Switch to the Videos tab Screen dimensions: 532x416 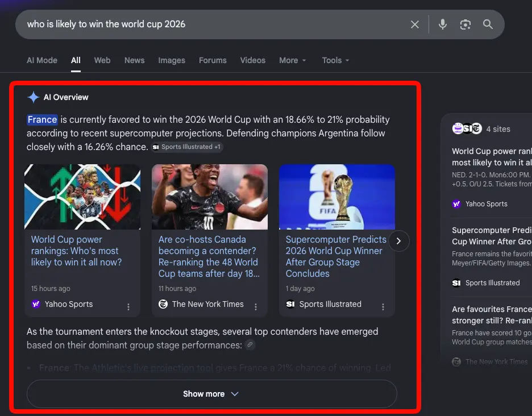coord(253,60)
